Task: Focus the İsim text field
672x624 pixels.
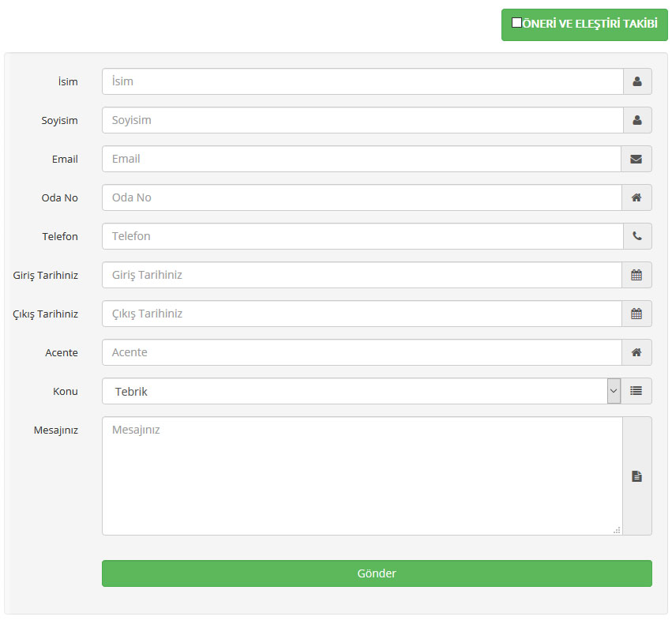Action: click(x=362, y=81)
